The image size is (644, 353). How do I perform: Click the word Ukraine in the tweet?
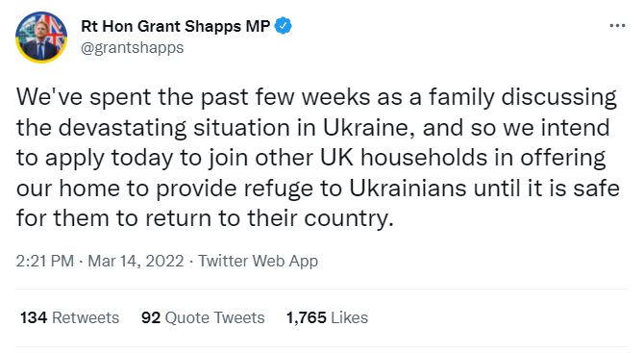[366, 128]
